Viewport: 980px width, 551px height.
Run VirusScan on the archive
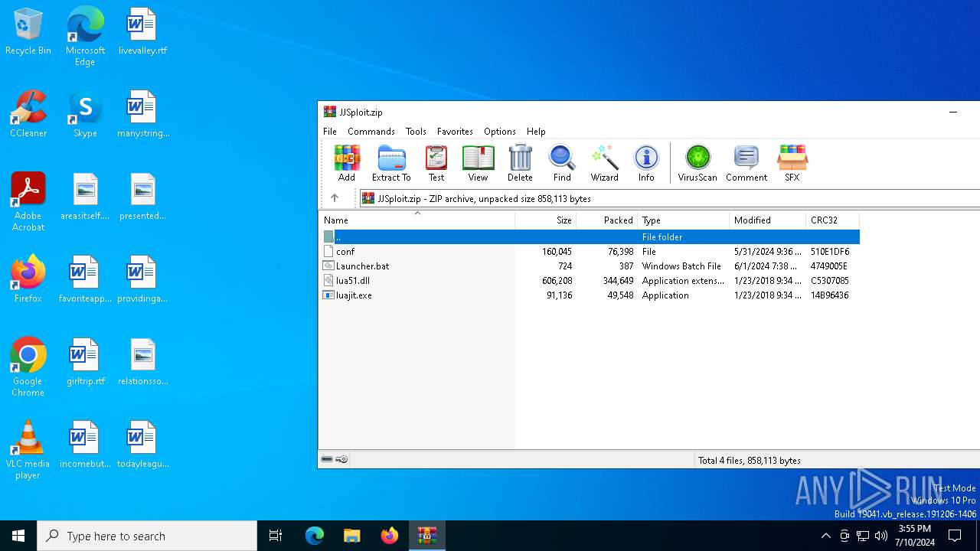(697, 164)
